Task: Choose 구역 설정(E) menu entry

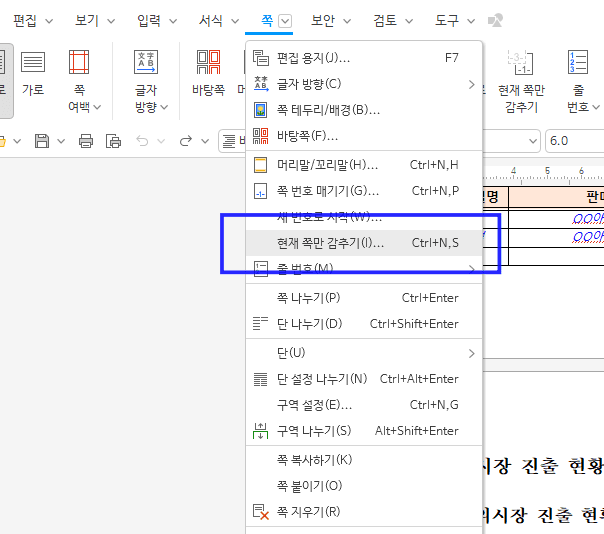Action: tap(364, 405)
